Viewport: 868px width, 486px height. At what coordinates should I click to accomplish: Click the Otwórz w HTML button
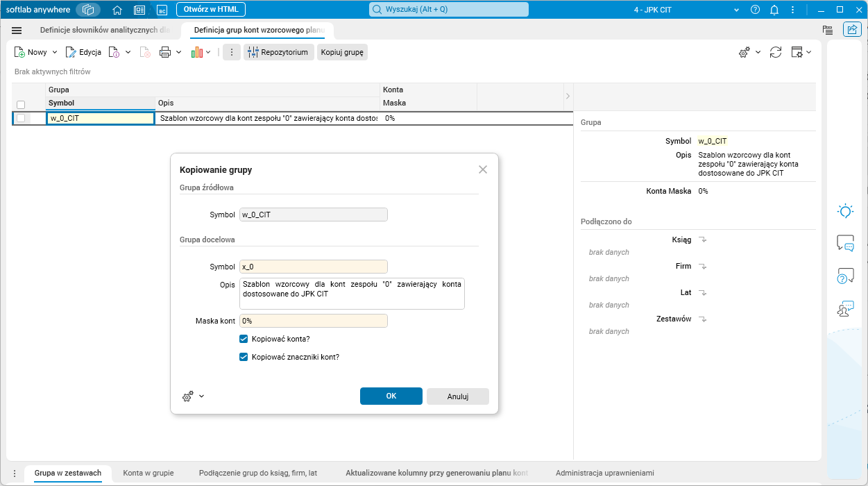[211, 9]
